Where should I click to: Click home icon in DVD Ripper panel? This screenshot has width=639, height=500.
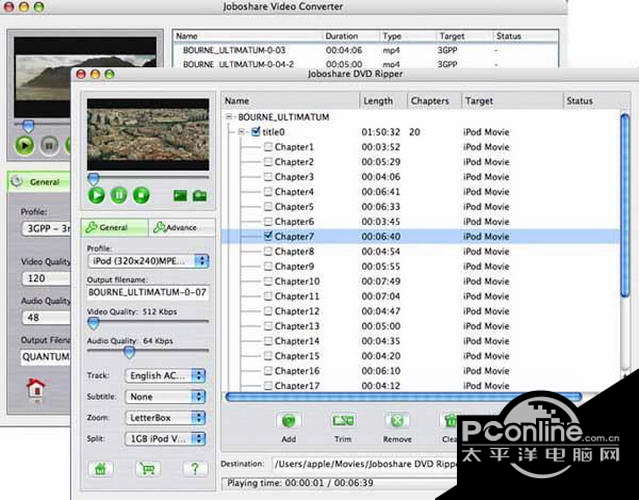coord(100,469)
